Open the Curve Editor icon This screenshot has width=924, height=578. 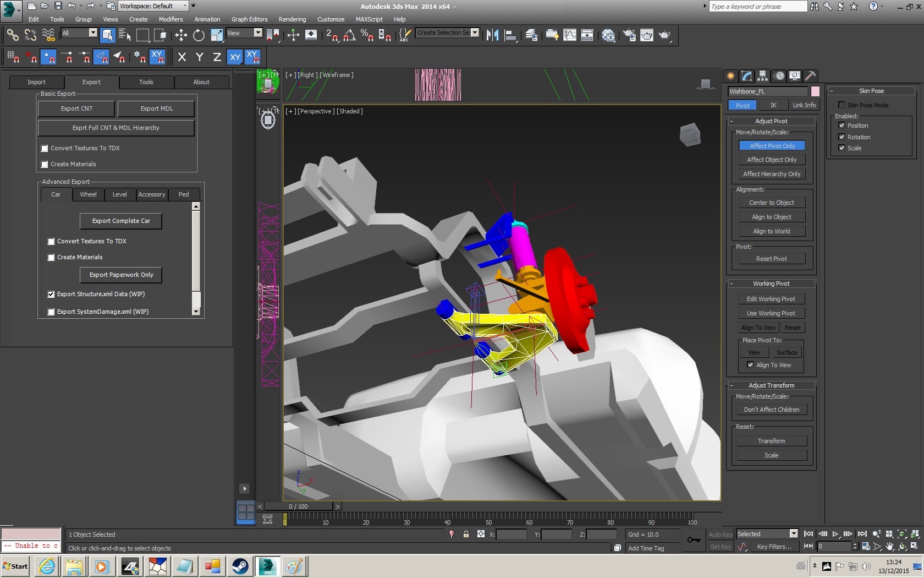[570, 35]
